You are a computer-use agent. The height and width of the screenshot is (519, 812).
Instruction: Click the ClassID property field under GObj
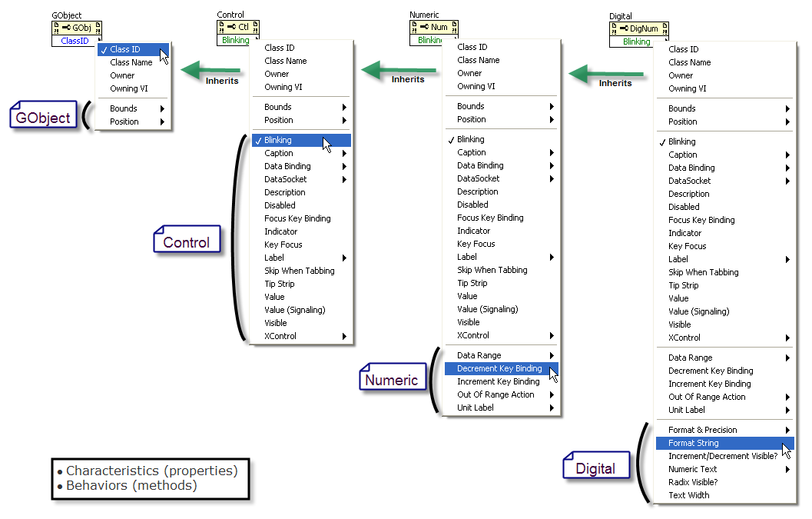pos(75,41)
